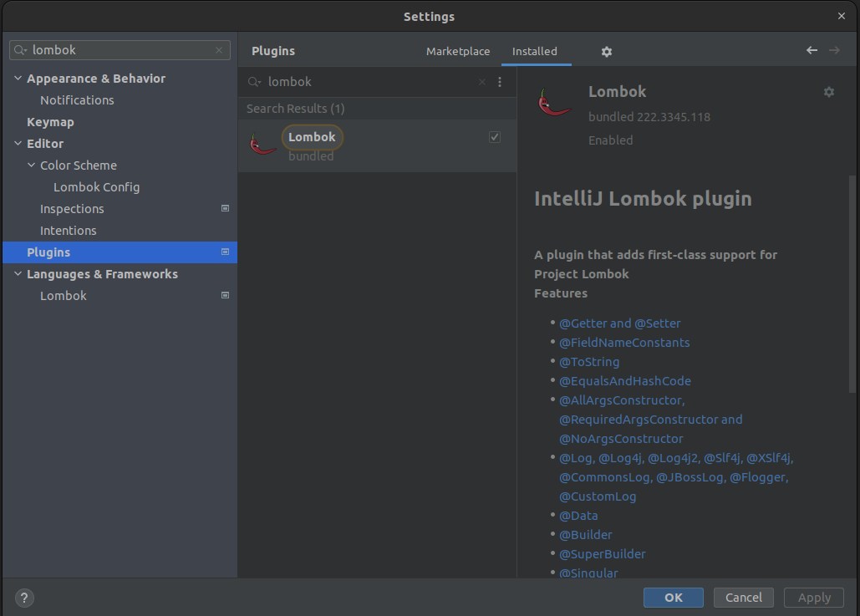This screenshot has width=860, height=616.
Task: Click the Apply button
Action: 814,598
